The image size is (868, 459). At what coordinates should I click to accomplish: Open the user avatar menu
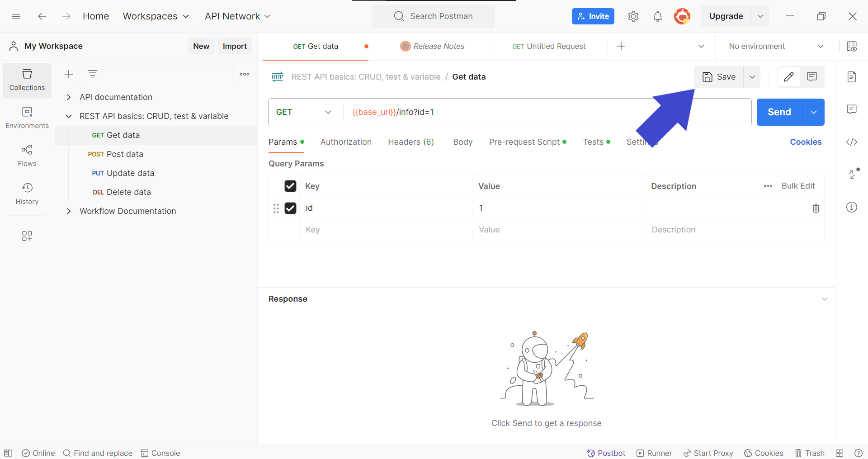coord(682,16)
